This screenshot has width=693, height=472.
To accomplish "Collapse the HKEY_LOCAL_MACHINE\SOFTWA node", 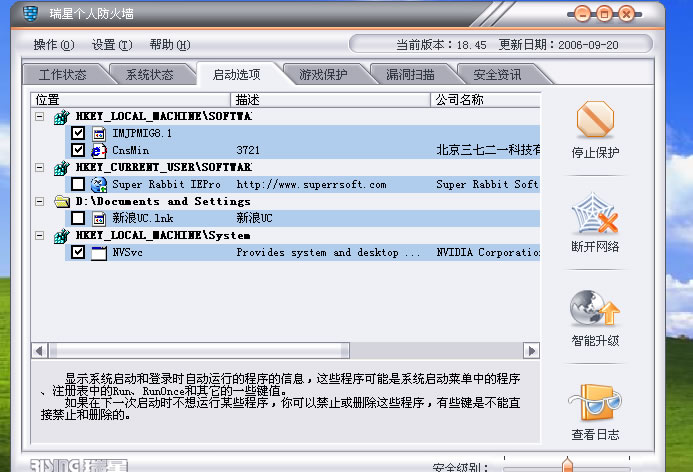I will (x=39, y=117).
